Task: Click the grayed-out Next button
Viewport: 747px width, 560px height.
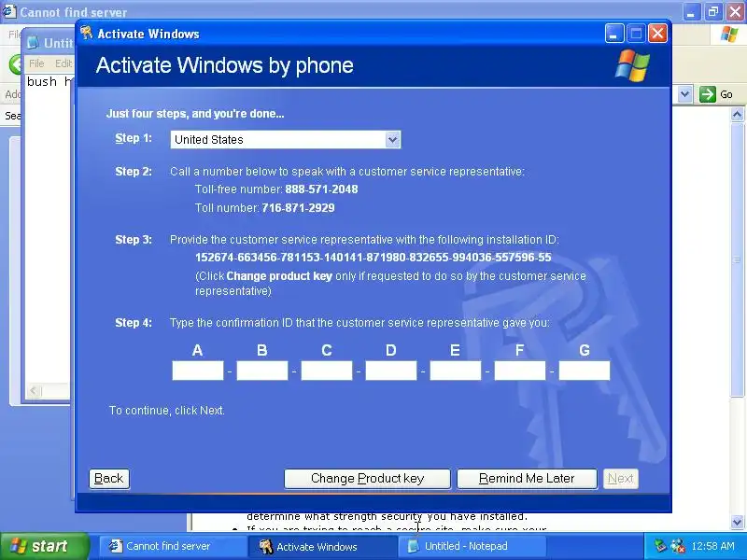Action: point(621,479)
